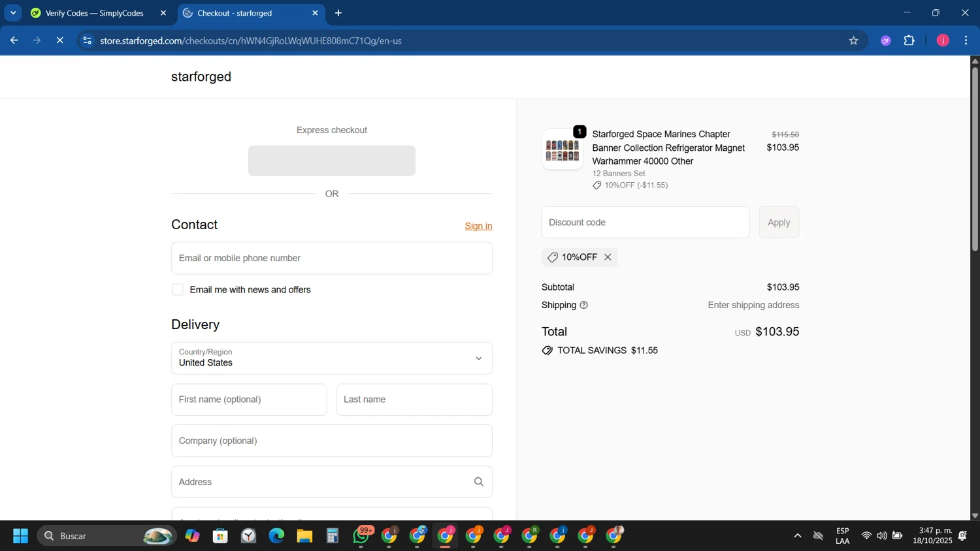The width and height of the screenshot is (980, 551).
Task: Open Wi-Fi network settings in tray
Action: click(x=866, y=536)
